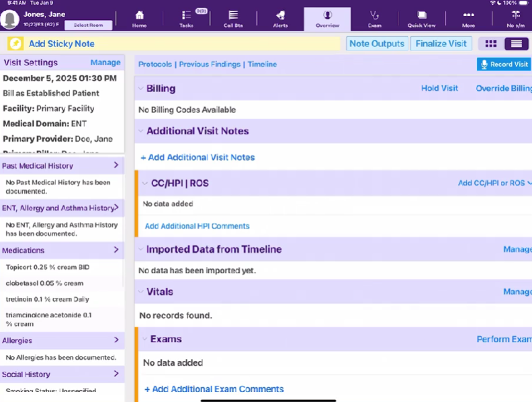Tap the No s/m caduceus icon

[516, 15]
